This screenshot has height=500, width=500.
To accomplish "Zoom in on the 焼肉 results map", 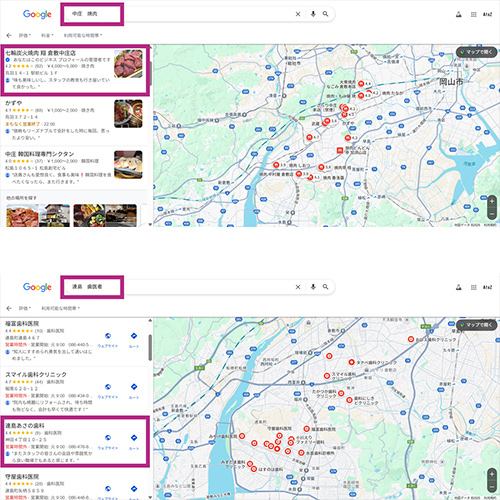I will point(492,202).
